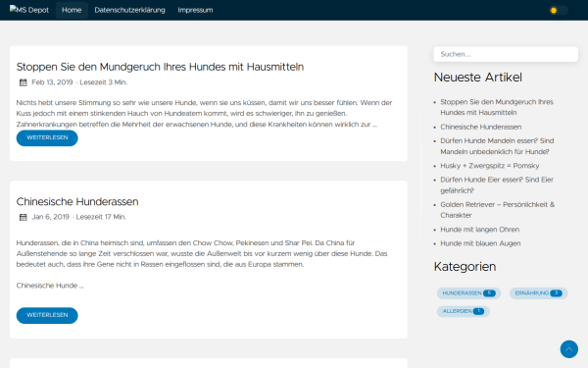Toggle the dark mode sun switch

(558, 10)
